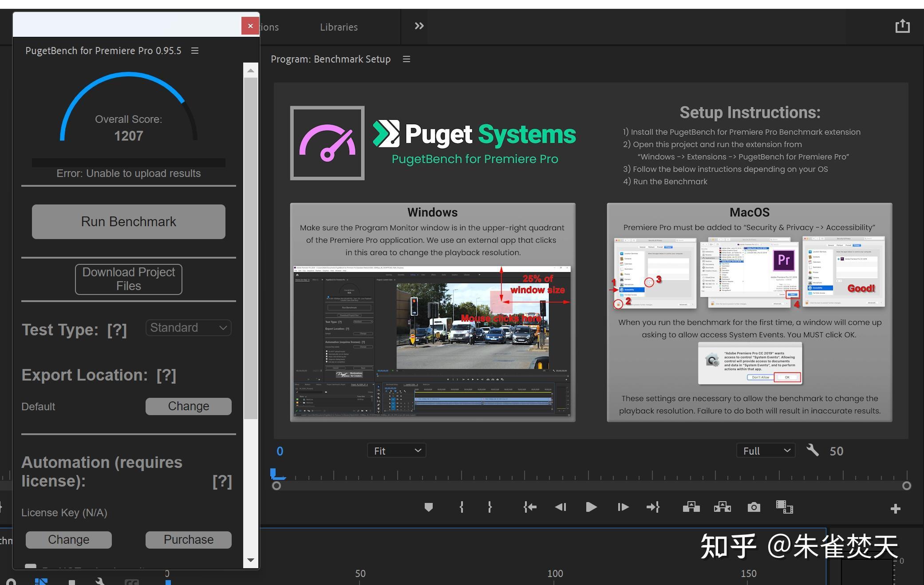Click the 'Program: Benchmark Setup' panel title
924x585 pixels.
click(x=331, y=59)
